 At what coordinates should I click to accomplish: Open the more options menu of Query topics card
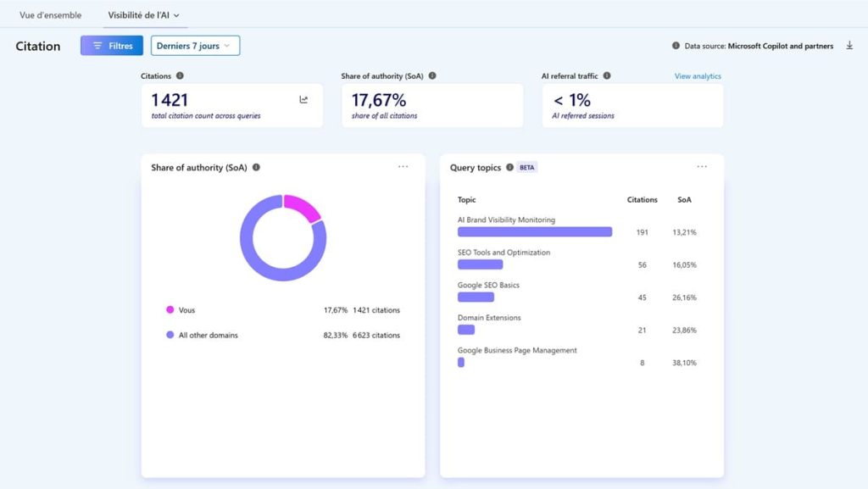[702, 166]
